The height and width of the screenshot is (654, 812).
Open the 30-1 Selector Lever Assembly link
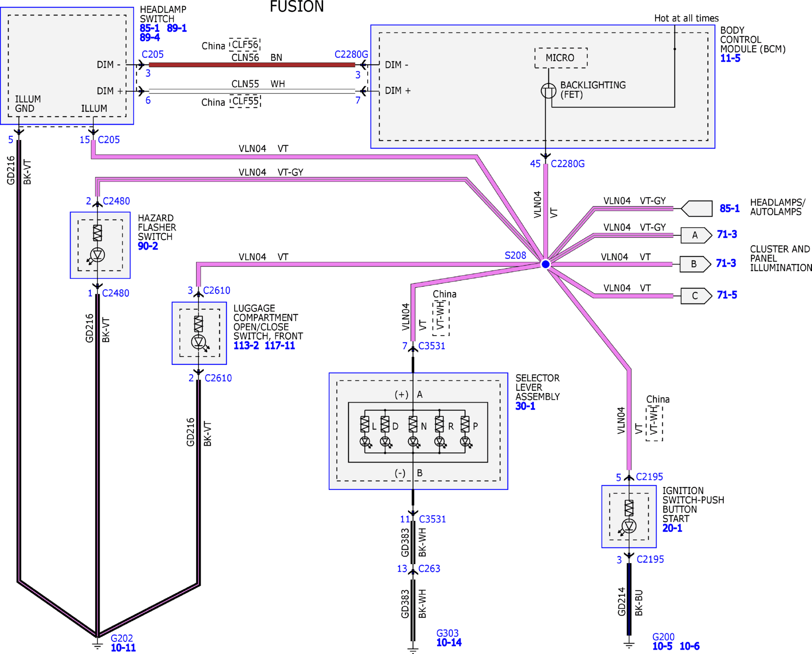click(x=525, y=406)
